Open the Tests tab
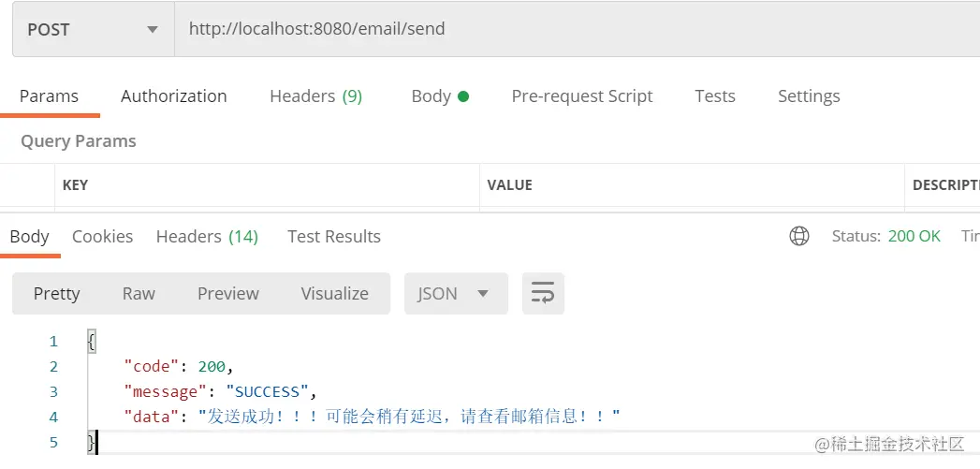Image resolution: width=980 pixels, height=469 pixels. click(x=715, y=96)
